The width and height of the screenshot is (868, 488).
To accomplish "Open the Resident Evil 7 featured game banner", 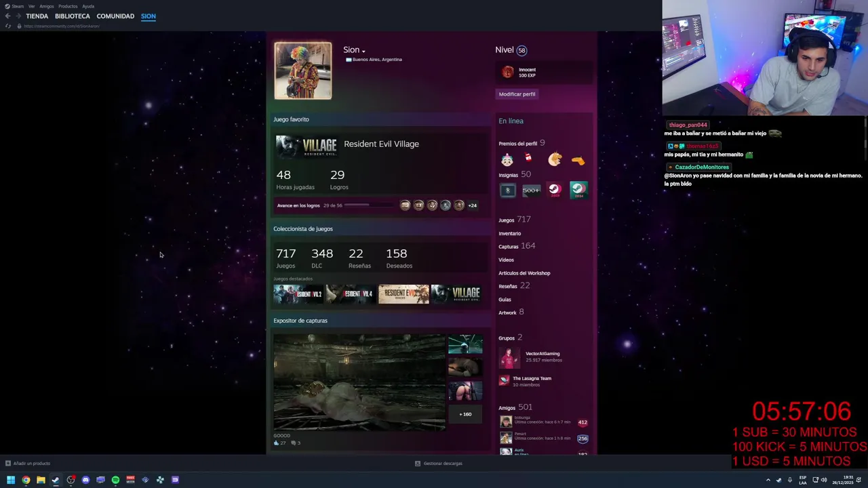I will click(x=403, y=293).
